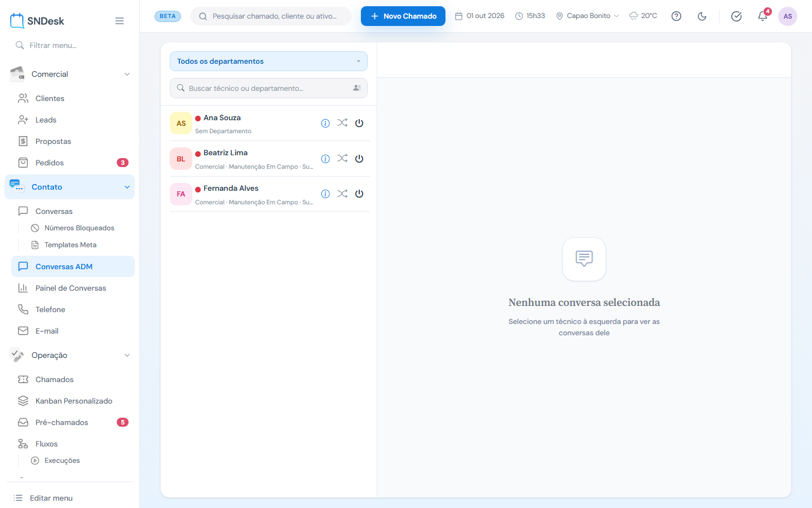Go to Propostas
The height and width of the screenshot is (508, 812).
click(73, 141)
